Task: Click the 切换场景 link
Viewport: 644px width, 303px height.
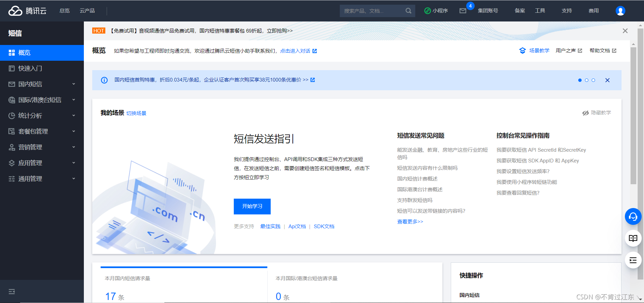Action: (136, 113)
